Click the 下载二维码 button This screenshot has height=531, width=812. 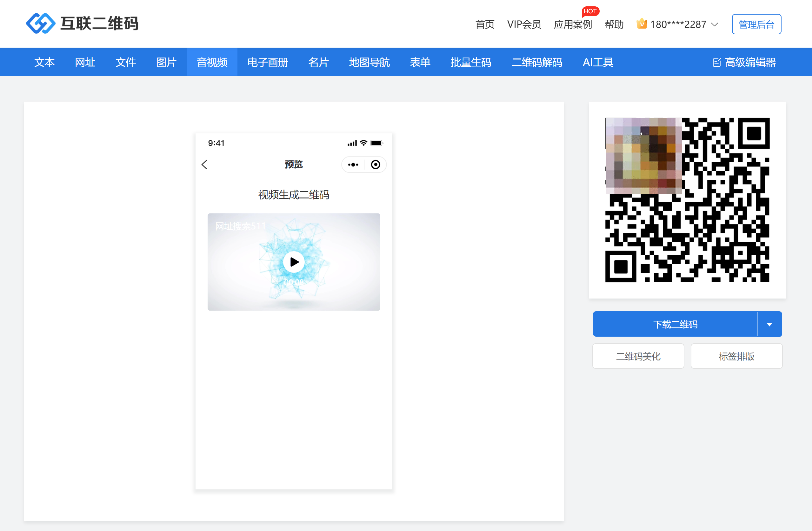click(x=675, y=325)
